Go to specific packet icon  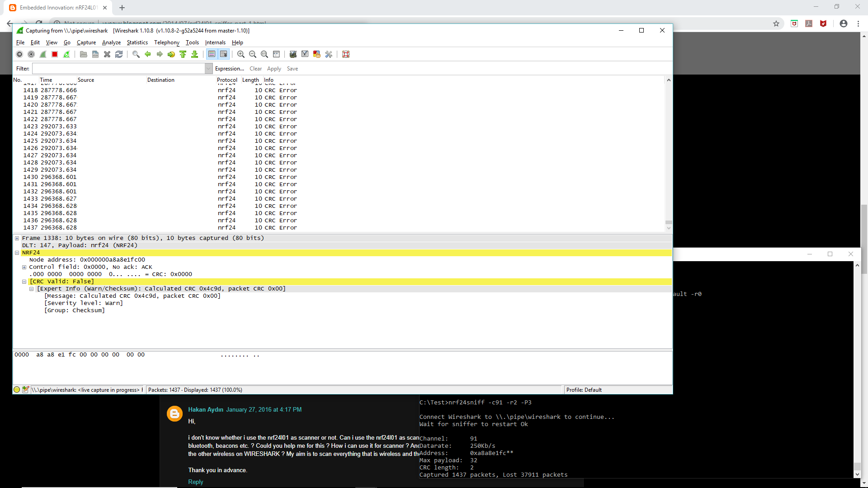(x=171, y=54)
